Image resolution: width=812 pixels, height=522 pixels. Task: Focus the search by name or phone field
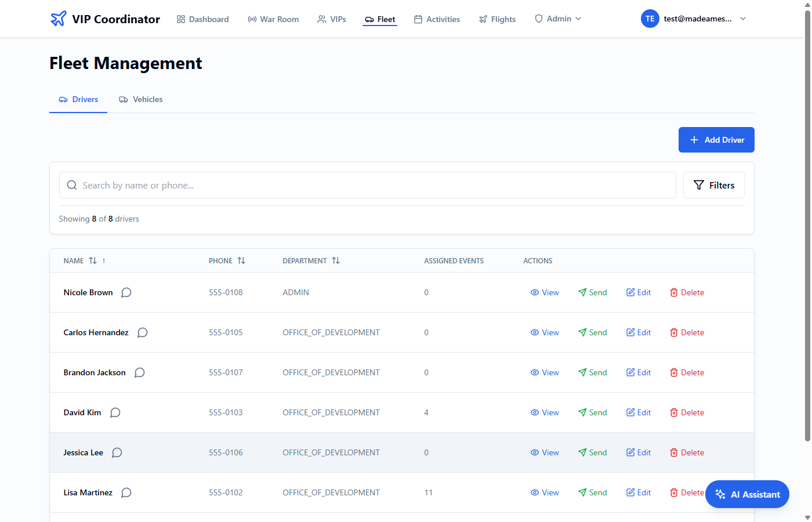click(371, 185)
